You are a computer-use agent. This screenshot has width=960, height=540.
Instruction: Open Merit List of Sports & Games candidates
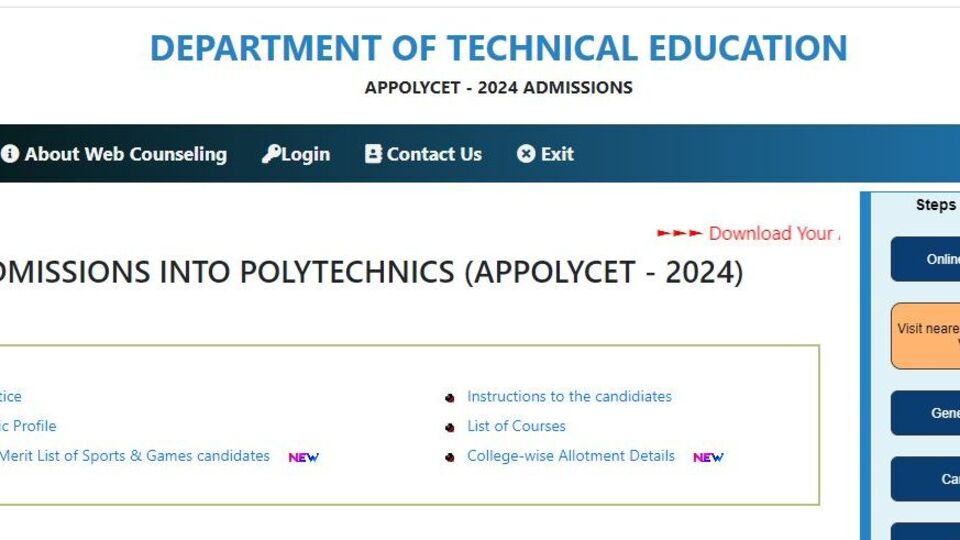coord(135,456)
